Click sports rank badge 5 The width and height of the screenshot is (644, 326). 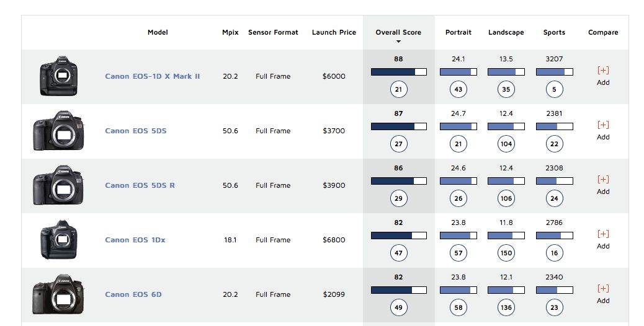(554, 89)
